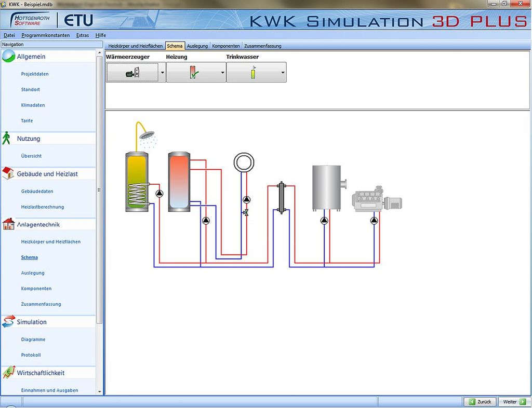This screenshot has width=532, height=408.
Task: Click the Gebäude und Heizlast house icon
Action: pyautogui.click(x=8, y=173)
